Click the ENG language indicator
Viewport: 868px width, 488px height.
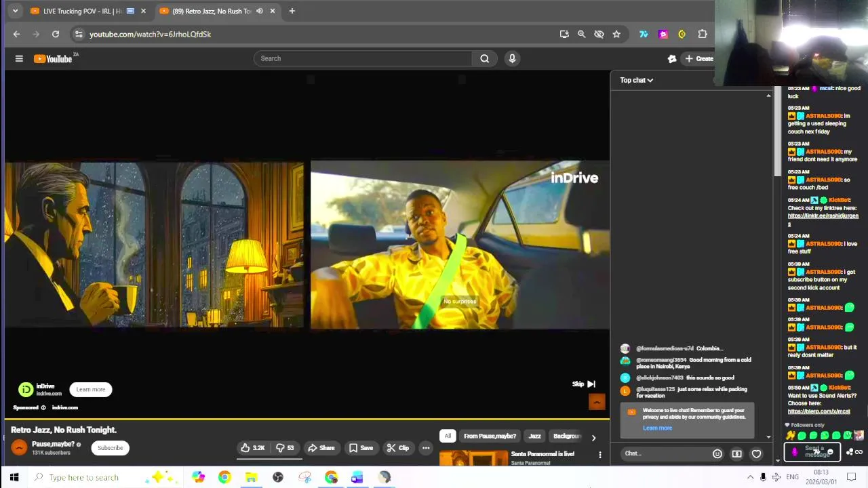[792, 477]
